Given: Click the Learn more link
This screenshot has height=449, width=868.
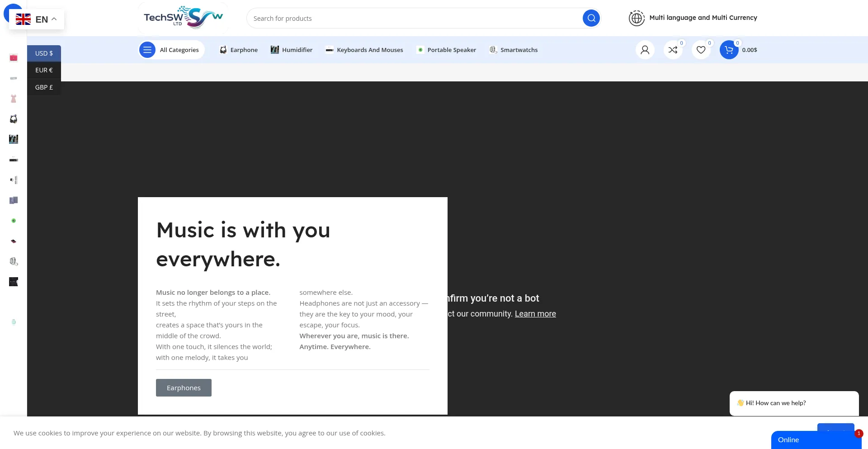Looking at the screenshot, I should click(535, 314).
